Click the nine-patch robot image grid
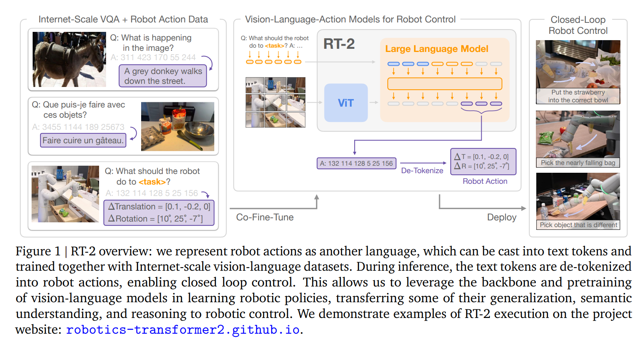Screen dimensions: 644x340 (275, 102)
